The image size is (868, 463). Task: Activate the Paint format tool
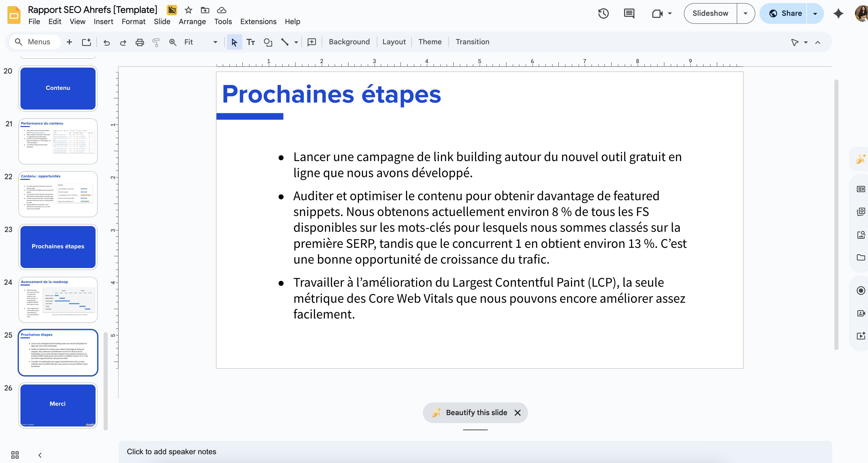[156, 42]
